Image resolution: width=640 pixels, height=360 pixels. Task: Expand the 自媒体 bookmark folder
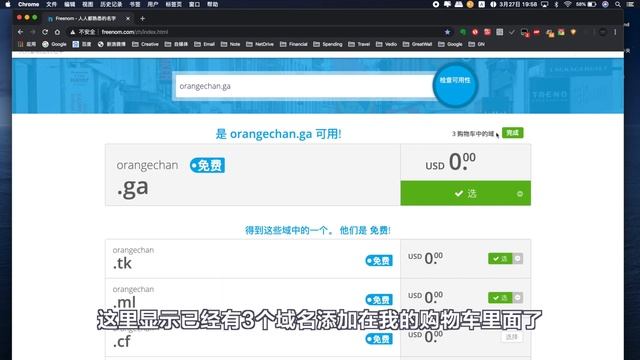click(176, 44)
